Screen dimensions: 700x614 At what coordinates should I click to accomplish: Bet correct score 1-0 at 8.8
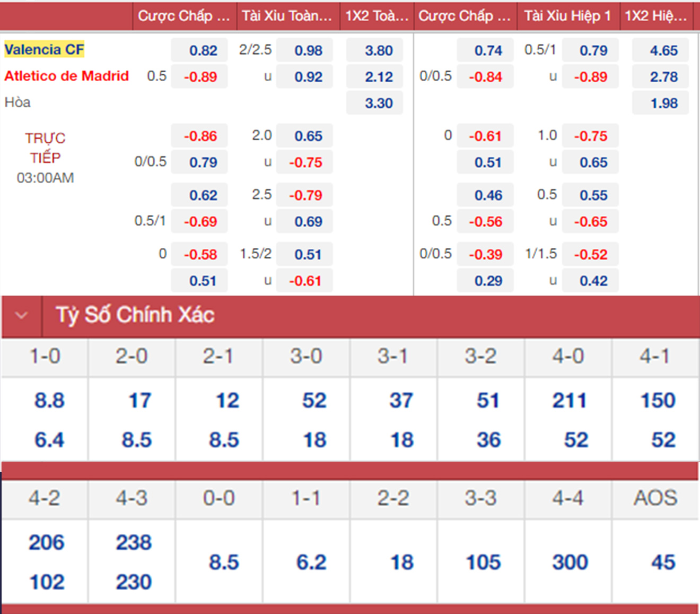tap(49, 400)
